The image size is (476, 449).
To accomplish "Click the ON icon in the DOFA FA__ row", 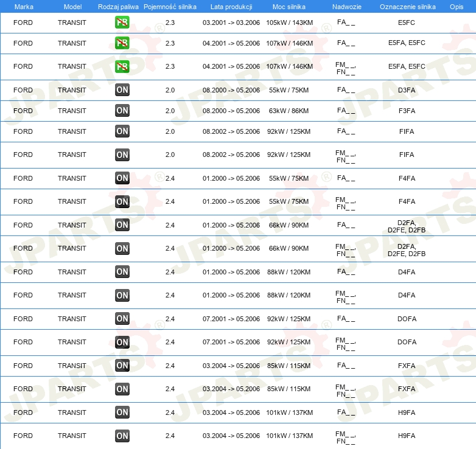I will coord(122,319).
